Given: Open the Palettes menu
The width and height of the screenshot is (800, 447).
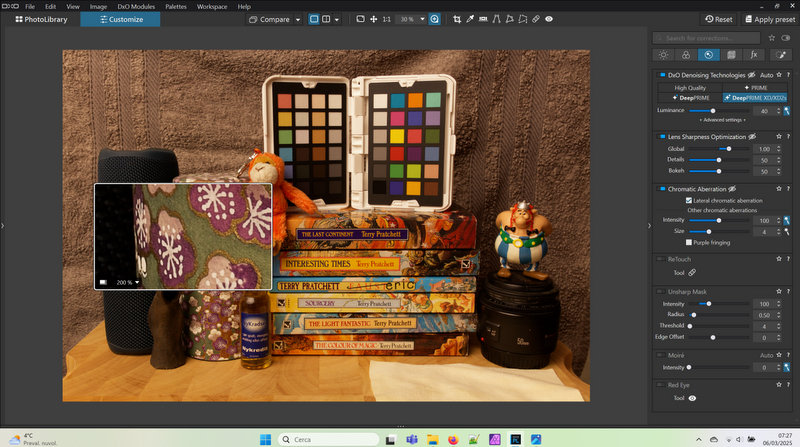Looking at the screenshot, I should point(176,7).
